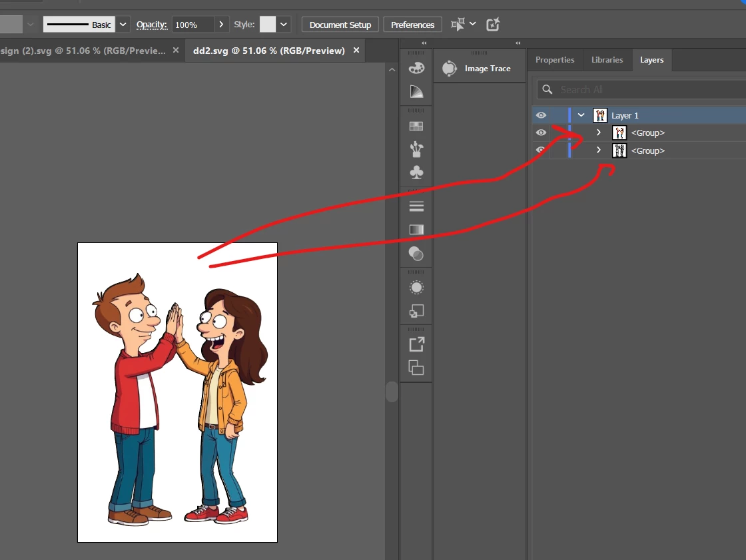The image size is (746, 560).
Task: Open the Color panel palette icon
Action: [x=416, y=69]
